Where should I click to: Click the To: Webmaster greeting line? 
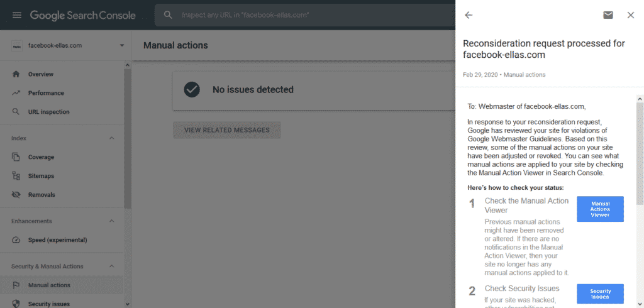[527, 106]
